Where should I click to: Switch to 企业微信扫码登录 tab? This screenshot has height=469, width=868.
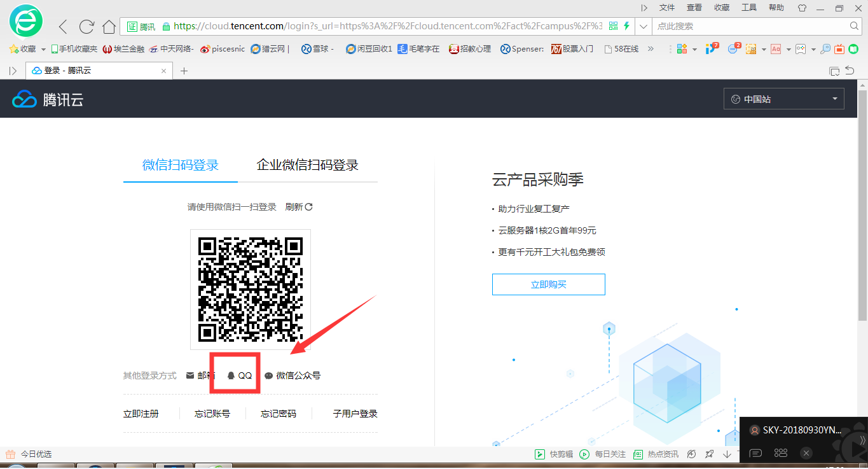coord(308,165)
